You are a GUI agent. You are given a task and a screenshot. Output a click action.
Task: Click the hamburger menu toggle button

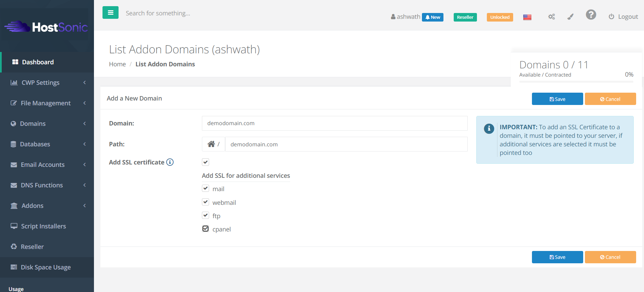pos(110,13)
